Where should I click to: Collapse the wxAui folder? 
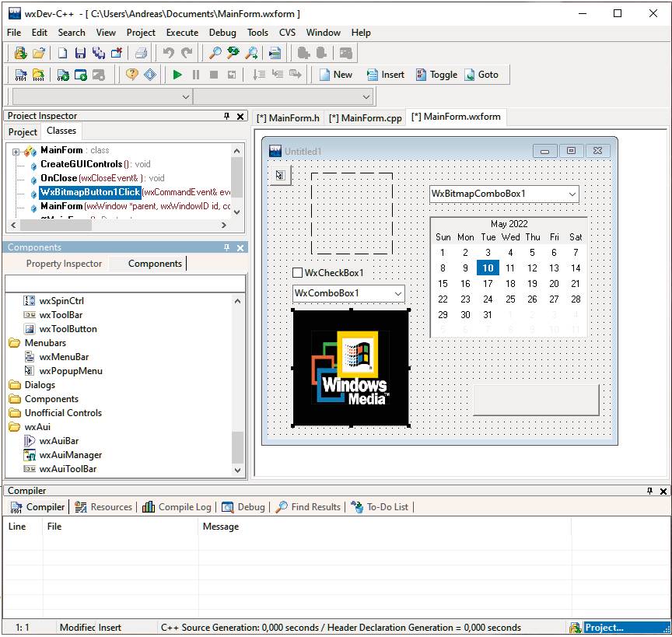point(15,427)
